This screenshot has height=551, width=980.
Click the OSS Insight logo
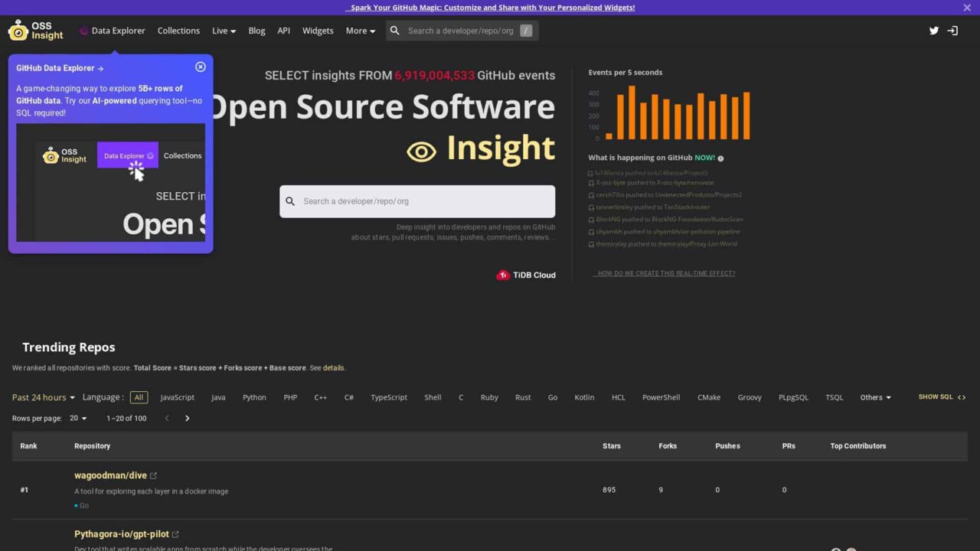36,31
